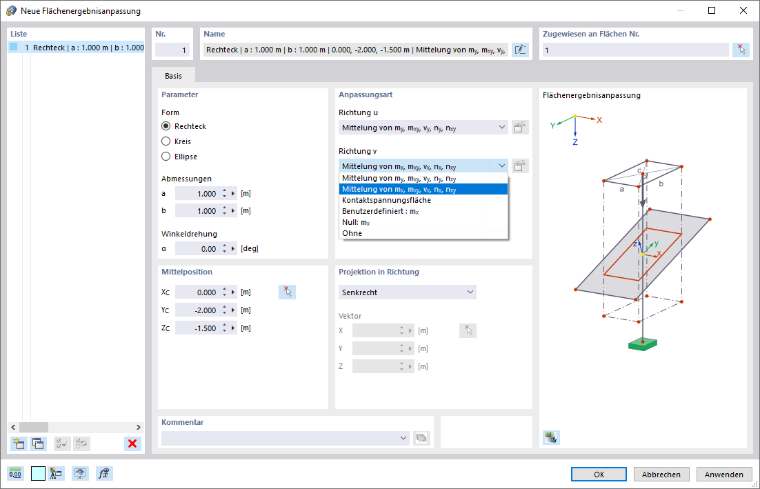Viewport: 760px width, 489px height.
Task: Click the bottom toolbar icon left of function icon
Action: 80,473
